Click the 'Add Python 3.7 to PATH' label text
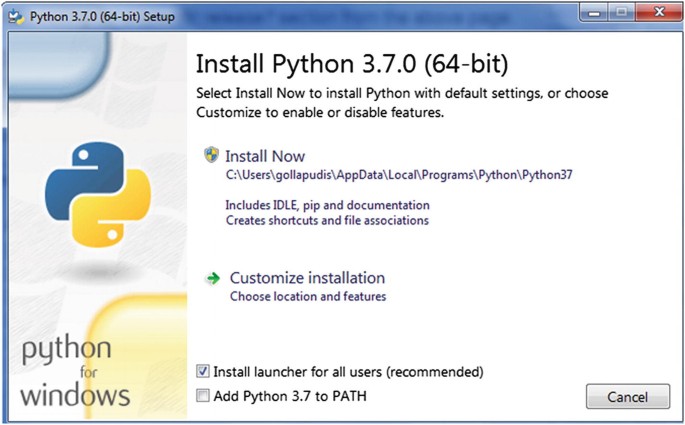Image resolution: width=685 pixels, height=425 pixels. coord(290,396)
